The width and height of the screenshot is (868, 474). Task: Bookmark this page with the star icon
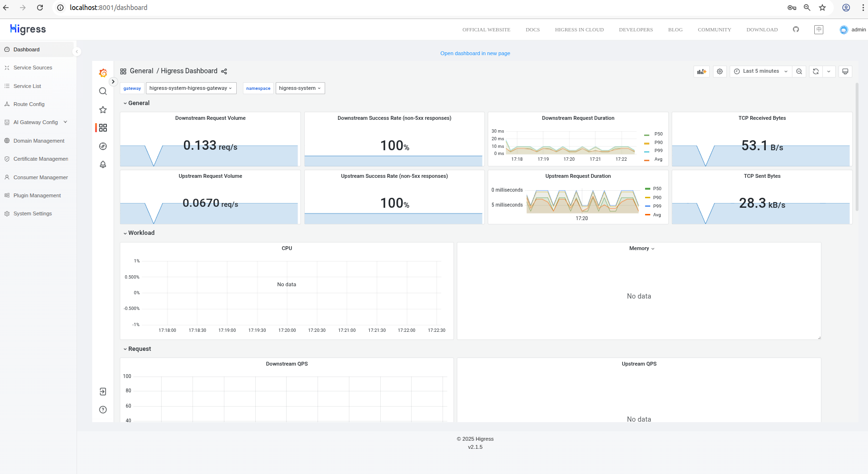(822, 8)
